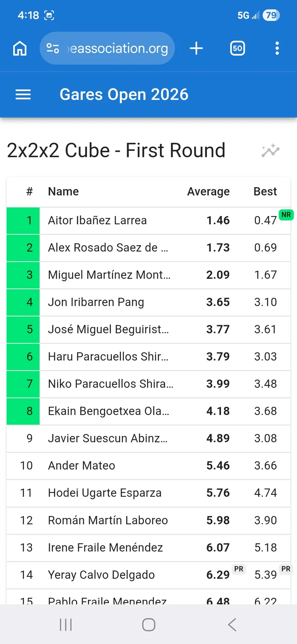This screenshot has height=644, width=297.
Task: Select Alex Rosado Saez de row
Action: coord(148,248)
